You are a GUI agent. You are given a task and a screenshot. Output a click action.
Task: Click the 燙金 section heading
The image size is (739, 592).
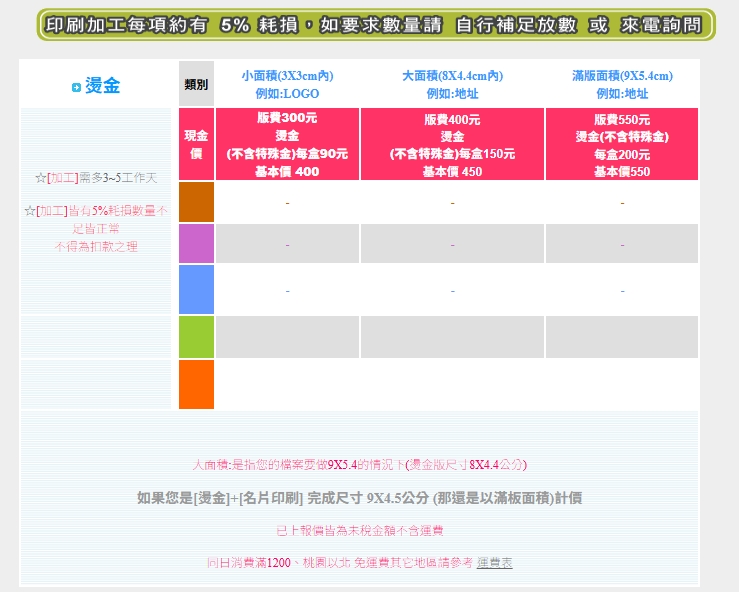(102, 86)
